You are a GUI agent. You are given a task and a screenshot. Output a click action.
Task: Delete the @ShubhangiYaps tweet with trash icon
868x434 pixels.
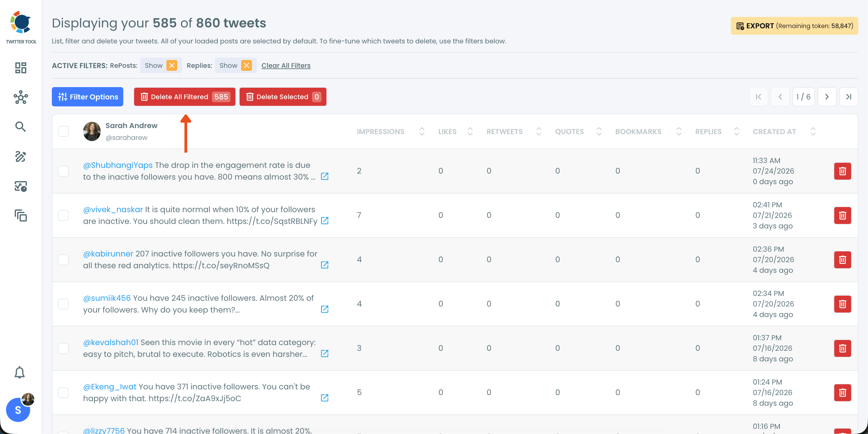(x=842, y=171)
